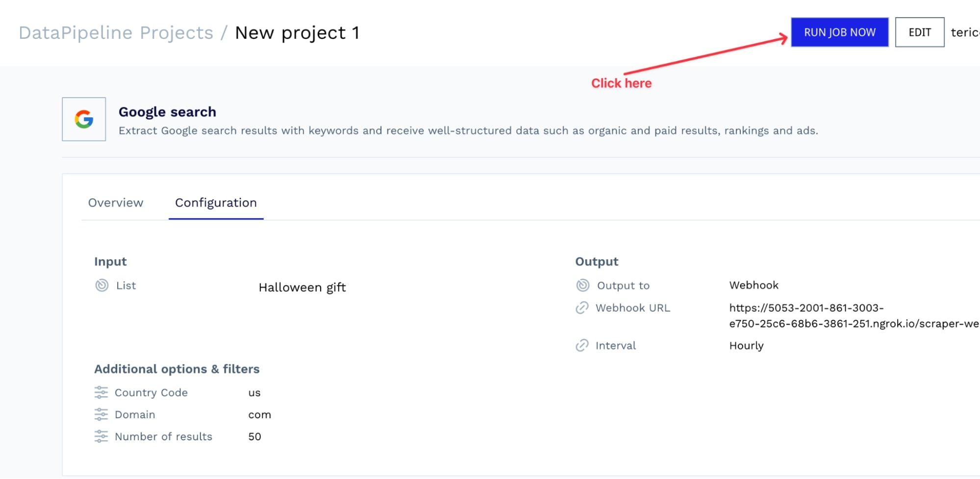
Task: Click the filter icon beside Domain
Action: coord(101,414)
